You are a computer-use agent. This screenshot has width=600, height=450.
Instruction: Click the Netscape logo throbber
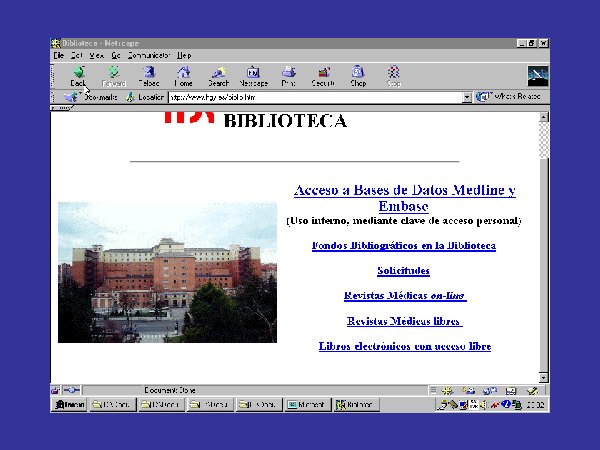click(x=538, y=76)
